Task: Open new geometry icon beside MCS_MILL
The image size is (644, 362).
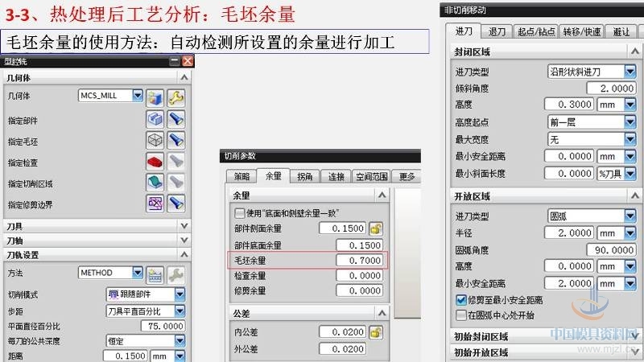Action: 155,97
